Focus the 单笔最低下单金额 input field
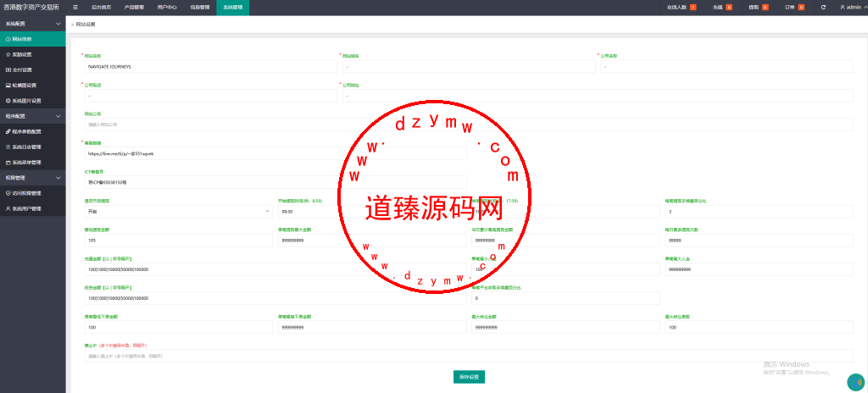The width and height of the screenshot is (868, 393). (178, 327)
